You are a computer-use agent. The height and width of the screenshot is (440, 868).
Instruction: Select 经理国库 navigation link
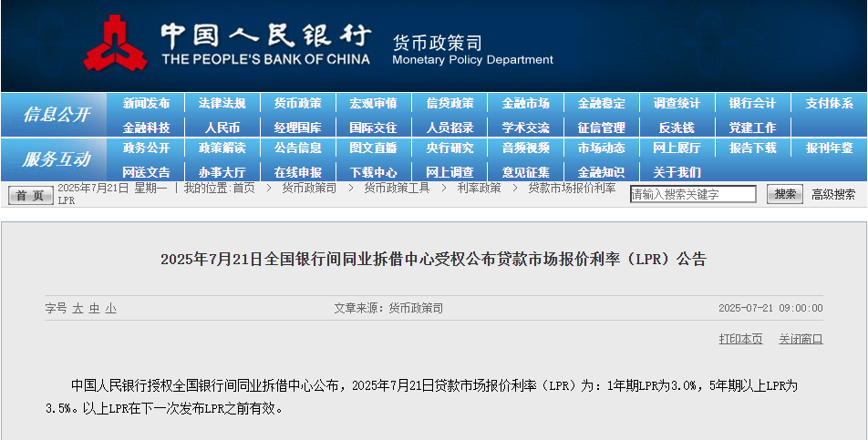click(298, 128)
